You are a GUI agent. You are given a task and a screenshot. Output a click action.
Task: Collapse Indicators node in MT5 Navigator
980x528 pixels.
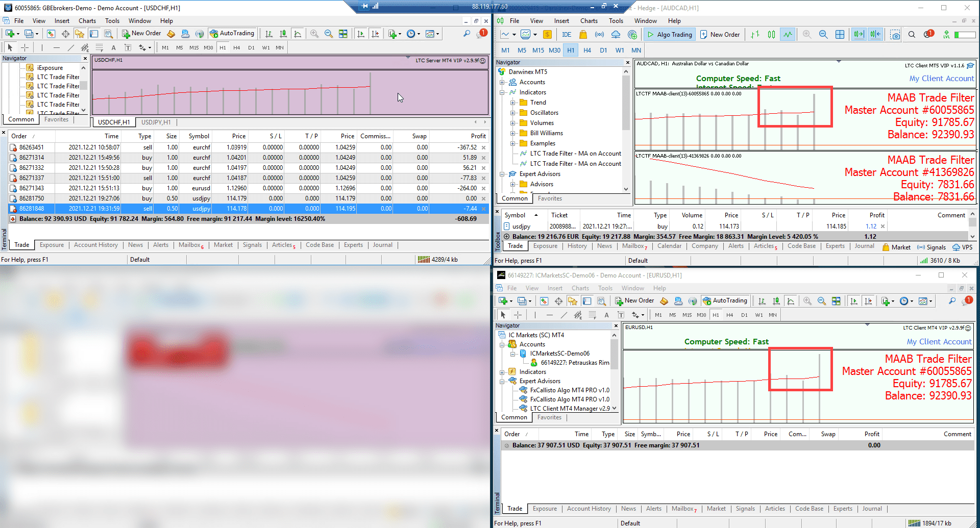(502, 92)
